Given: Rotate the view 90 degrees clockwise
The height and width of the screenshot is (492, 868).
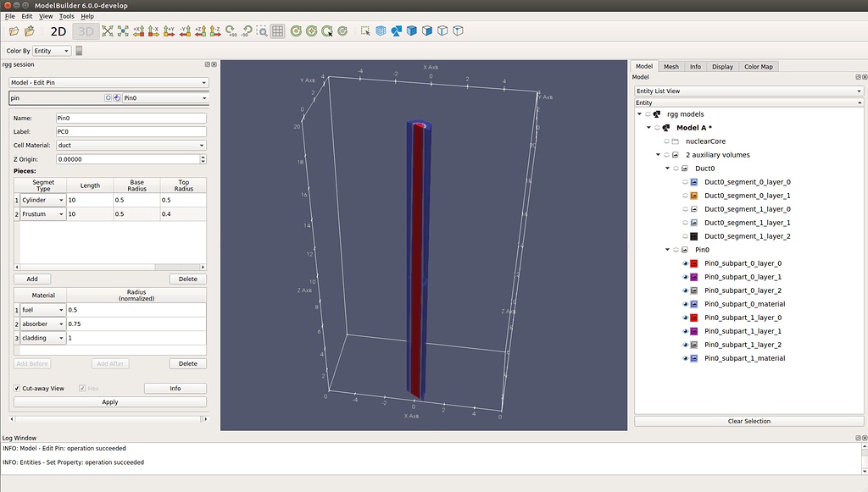Looking at the screenshot, I should [230, 31].
